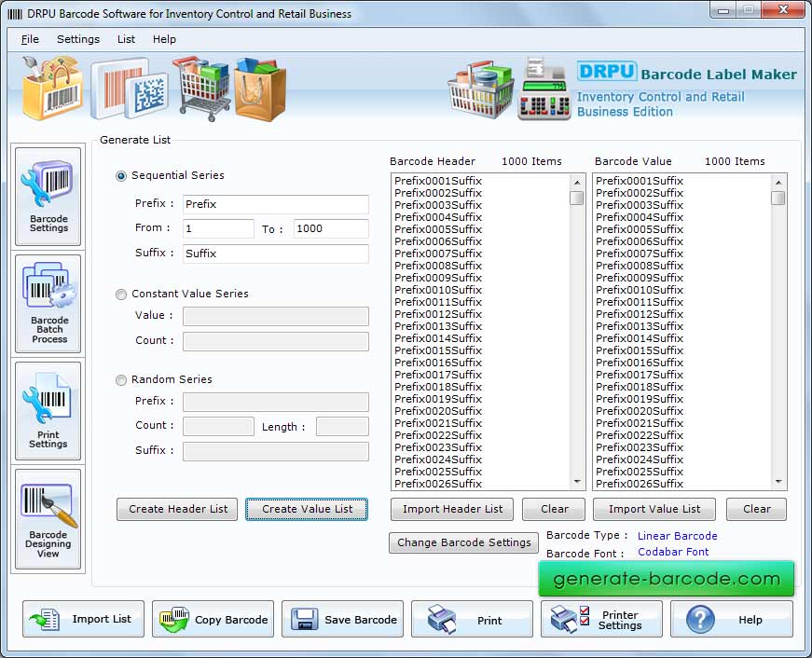Click the Import List icon button
Screen dimensions: 812x658
click(x=83, y=619)
